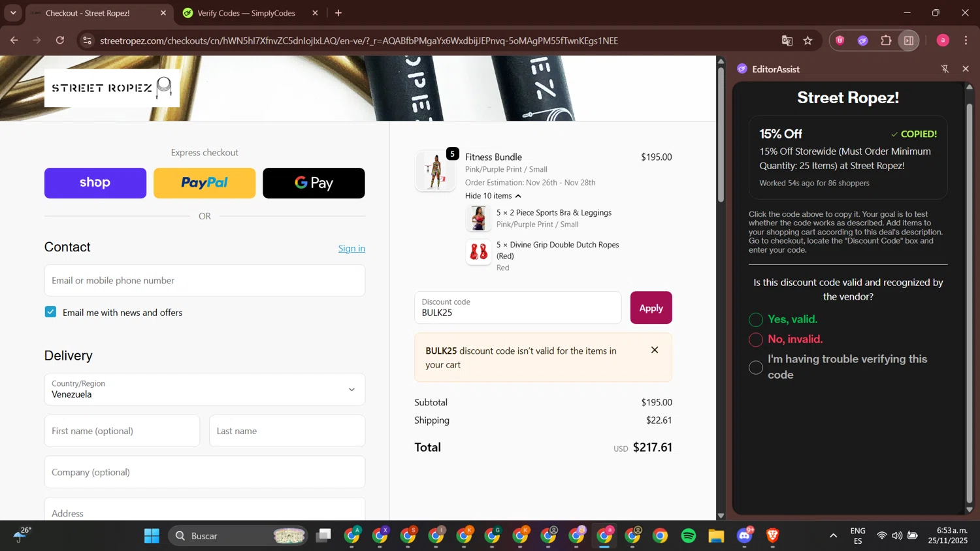
Task: Toggle the browser side panel icon
Action: [909, 40]
